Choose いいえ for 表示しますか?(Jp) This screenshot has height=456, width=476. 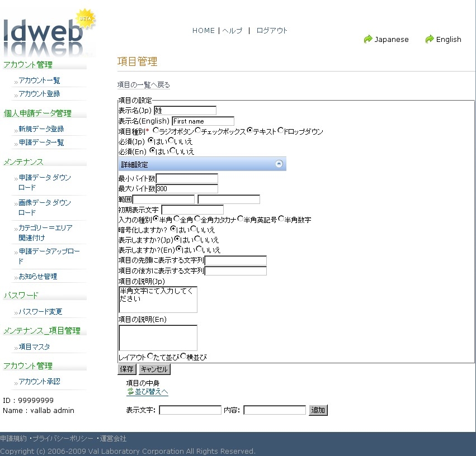pyautogui.click(x=197, y=239)
